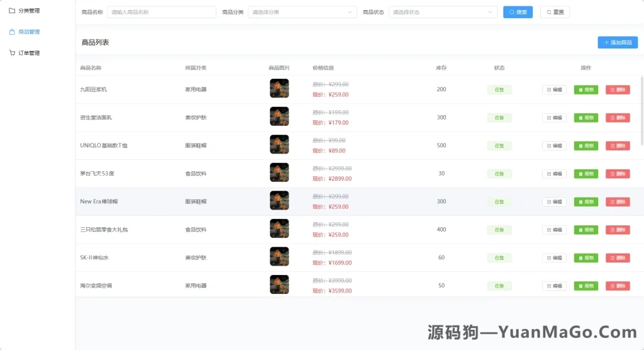Open 规格 for 资生堂洁面乳
This screenshot has height=350, width=644.
point(586,118)
